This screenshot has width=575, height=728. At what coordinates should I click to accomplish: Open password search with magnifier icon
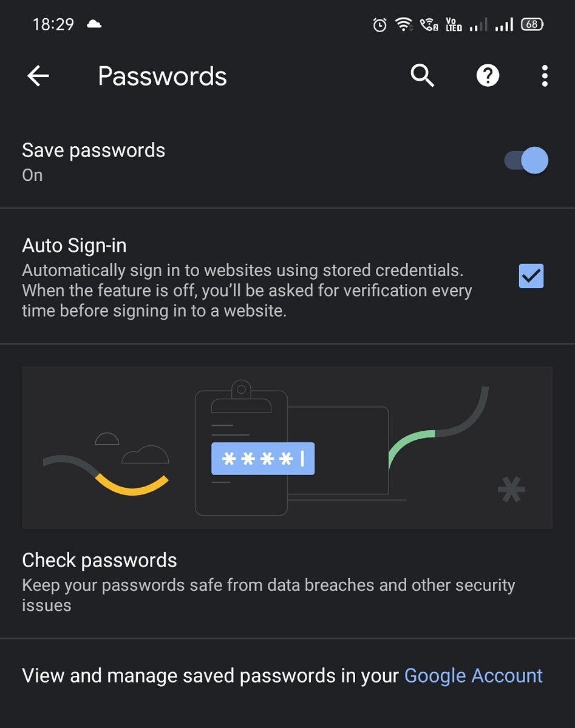[x=422, y=76]
